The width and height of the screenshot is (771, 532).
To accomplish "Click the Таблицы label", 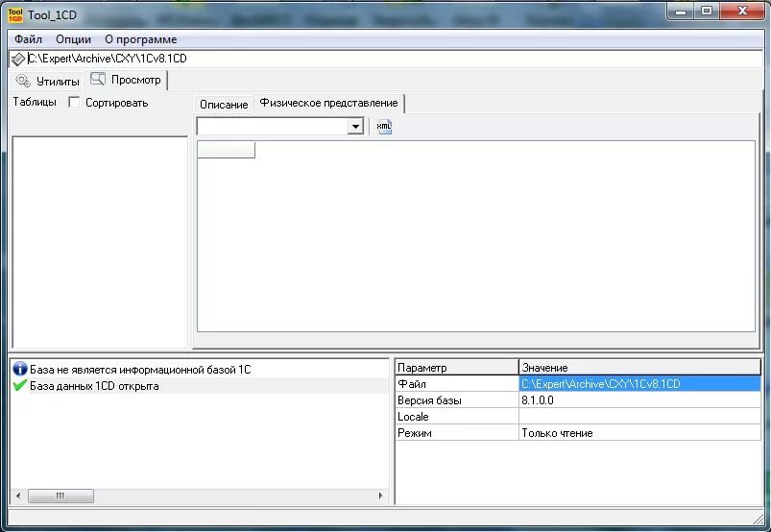I will coord(35,102).
